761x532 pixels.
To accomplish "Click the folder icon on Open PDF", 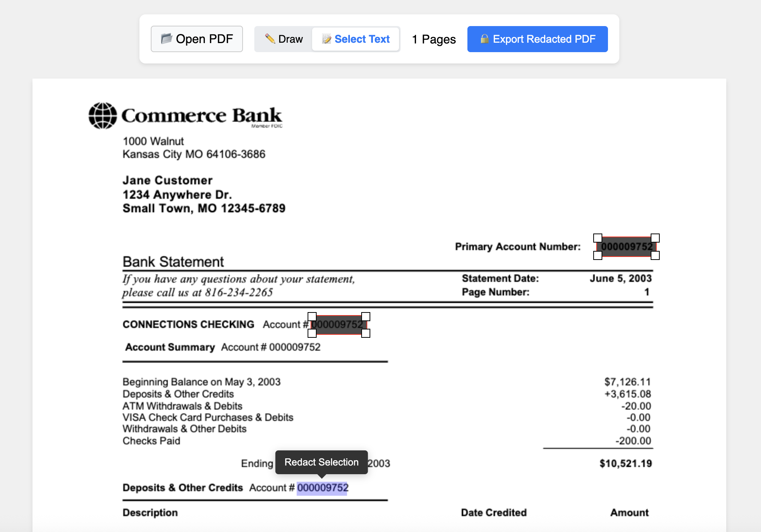I will point(166,38).
